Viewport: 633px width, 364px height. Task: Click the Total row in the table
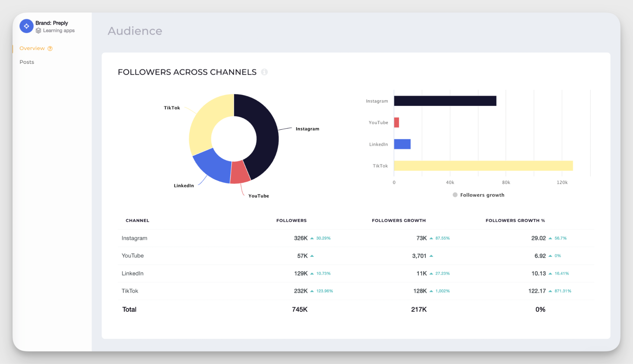(129, 309)
